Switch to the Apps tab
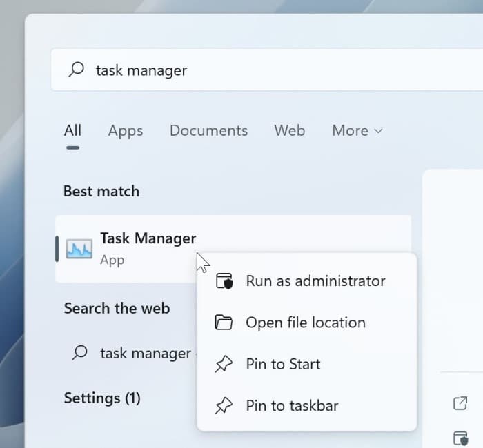Screen dimensions: 483x448 point(126,131)
